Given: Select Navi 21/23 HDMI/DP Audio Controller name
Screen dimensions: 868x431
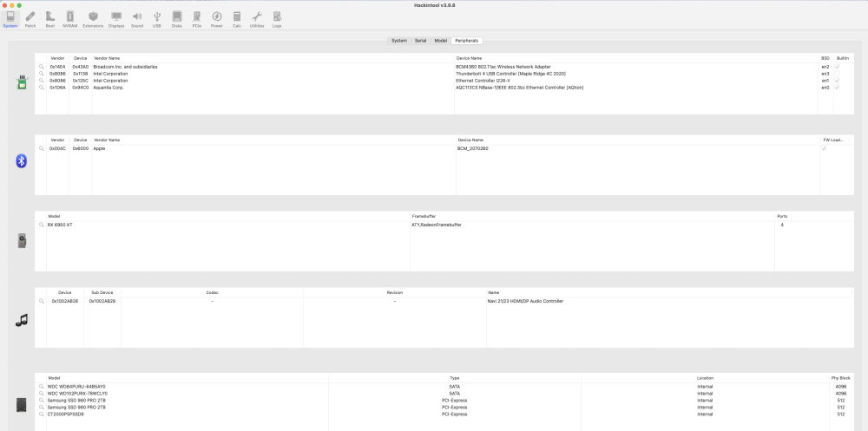Looking at the screenshot, I should tap(525, 302).
